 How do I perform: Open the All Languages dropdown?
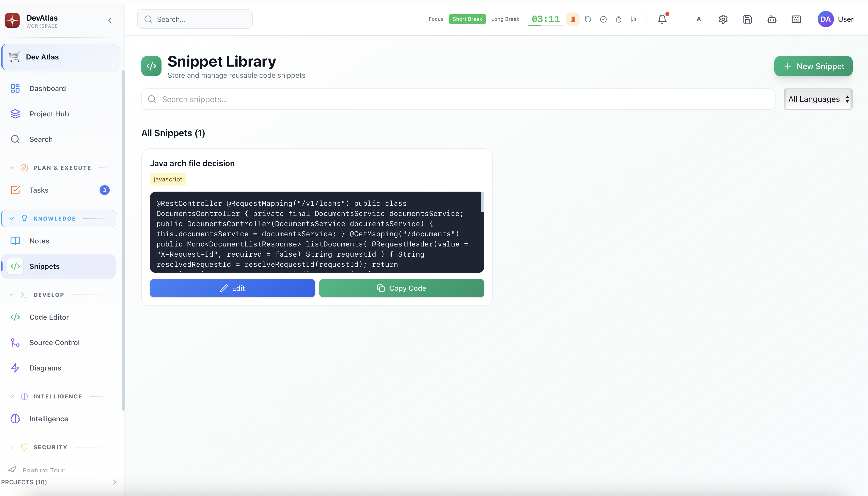818,99
